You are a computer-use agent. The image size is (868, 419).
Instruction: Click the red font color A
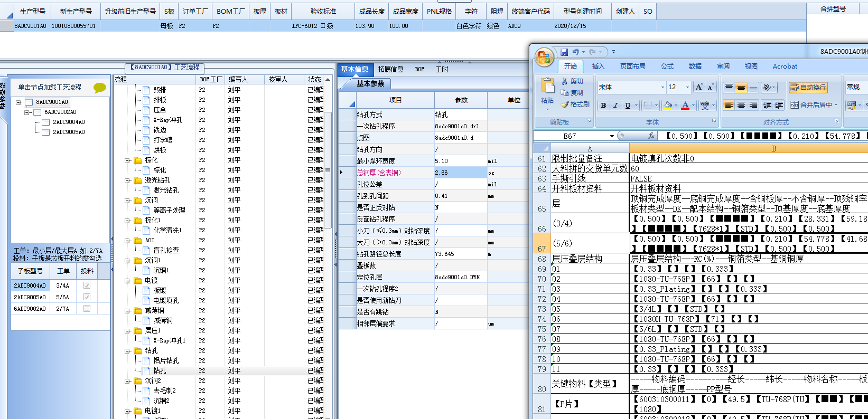[x=685, y=105]
